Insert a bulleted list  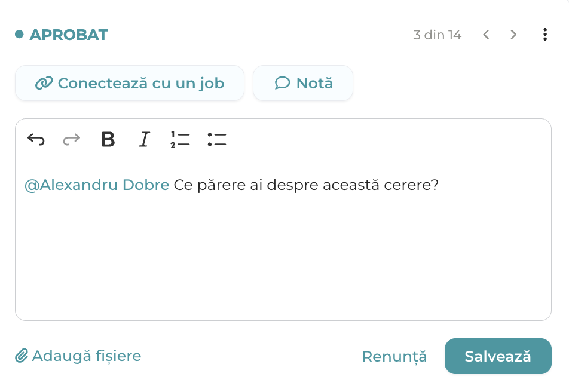pyautogui.click(x=216, y=139)
